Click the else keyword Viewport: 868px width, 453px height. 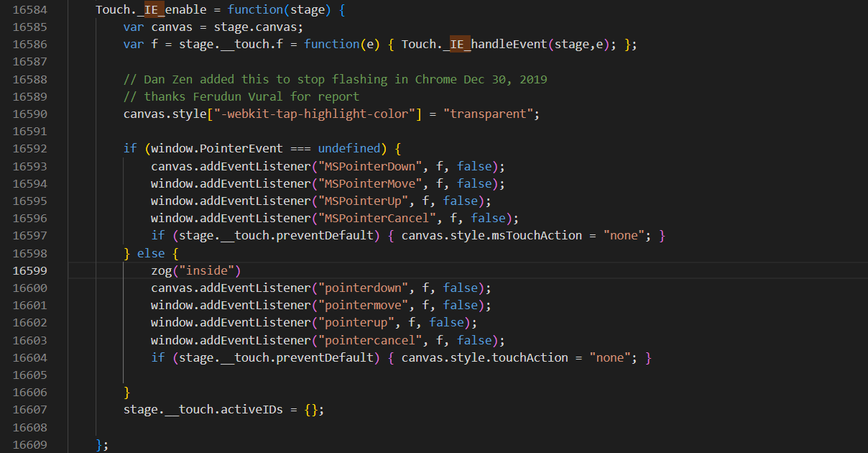tap(151, 254)
